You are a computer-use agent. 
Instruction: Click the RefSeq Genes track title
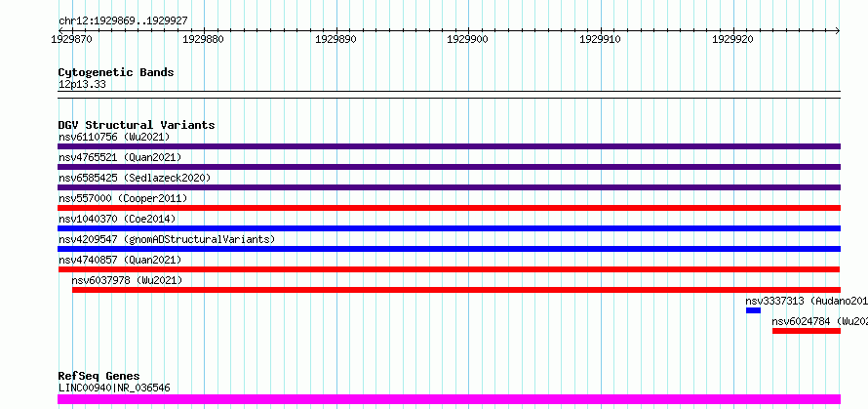click(x=99, y=377)
